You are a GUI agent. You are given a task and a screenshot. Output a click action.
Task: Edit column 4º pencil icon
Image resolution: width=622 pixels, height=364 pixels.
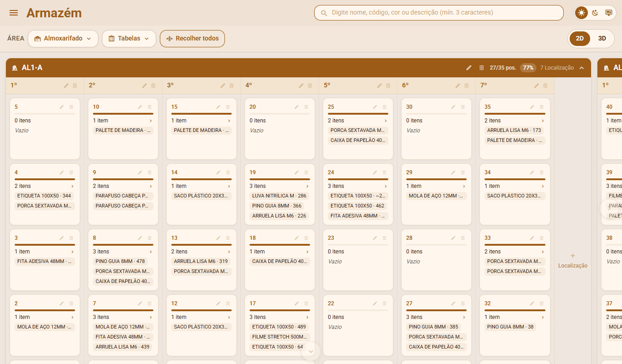point(301,86)
